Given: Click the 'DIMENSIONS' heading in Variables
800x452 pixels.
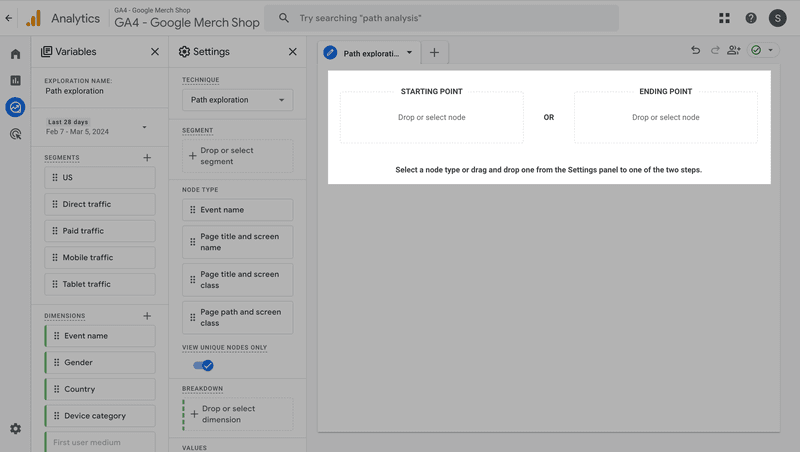Looking at the screenshot, I should (x=65, y=316).
